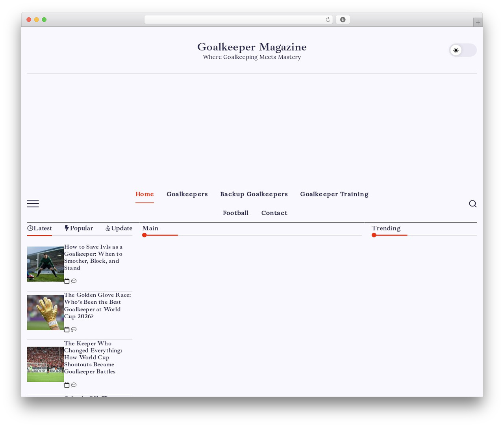Open Backup Goalkeepers menu item

[254, 194]
